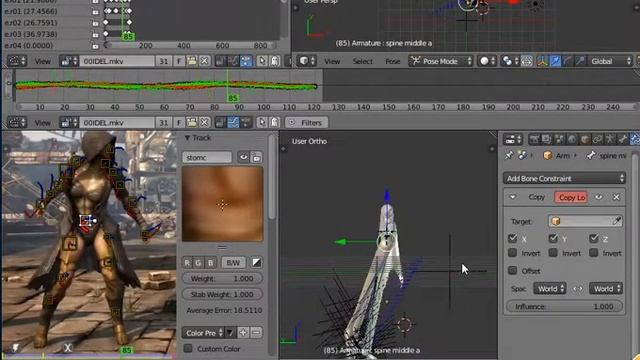The width and height of the screenshot is (640, 360).
Task: Click the Stab Weight value field
Action: click(x=222, y=294)
